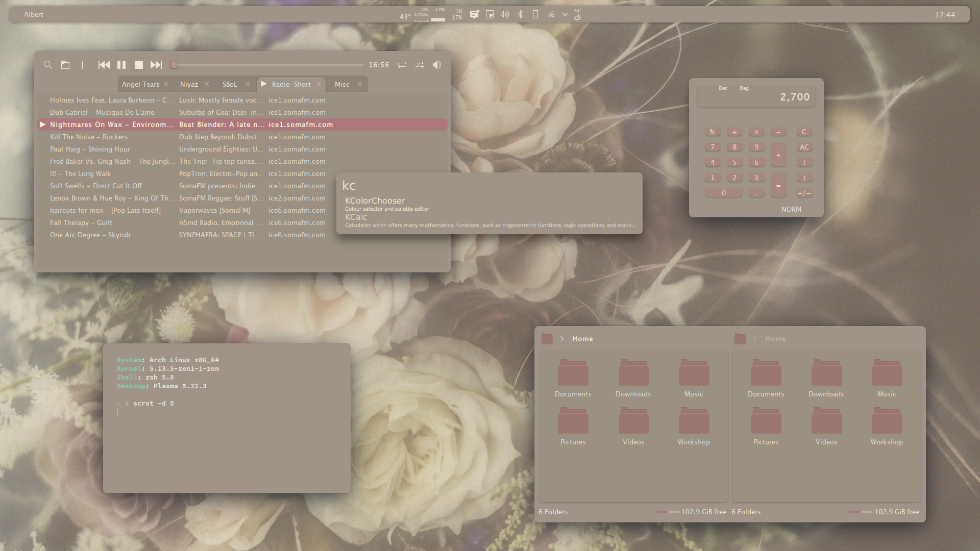This screenshot has height=551, width=980.
Task: Mute the player volume icon
Action: pyautogui.click(x=437, y=65)
